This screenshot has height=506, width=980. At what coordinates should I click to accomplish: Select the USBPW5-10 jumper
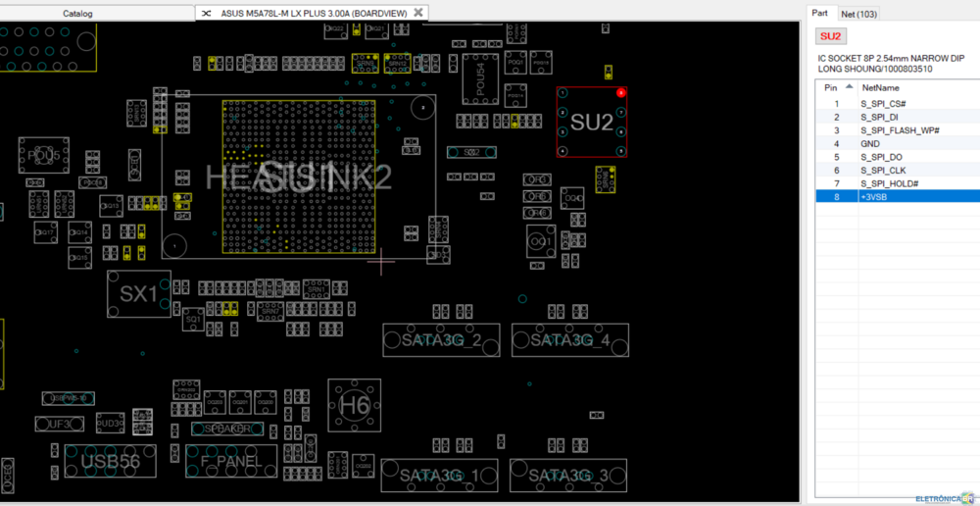tap(69, 398)
